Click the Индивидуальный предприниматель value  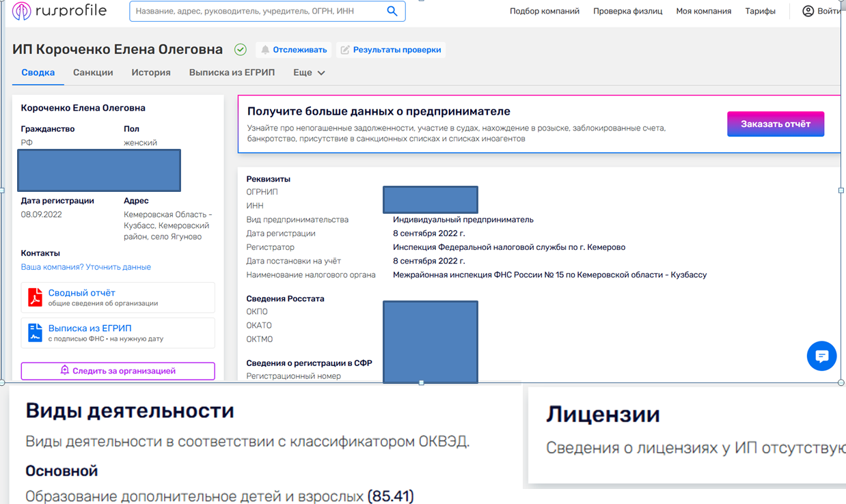click(x=463, y=220)
